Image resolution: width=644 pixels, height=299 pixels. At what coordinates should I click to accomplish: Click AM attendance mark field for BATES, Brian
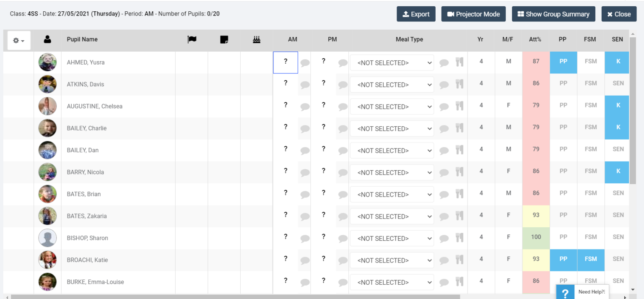click(x=286, y=193)
